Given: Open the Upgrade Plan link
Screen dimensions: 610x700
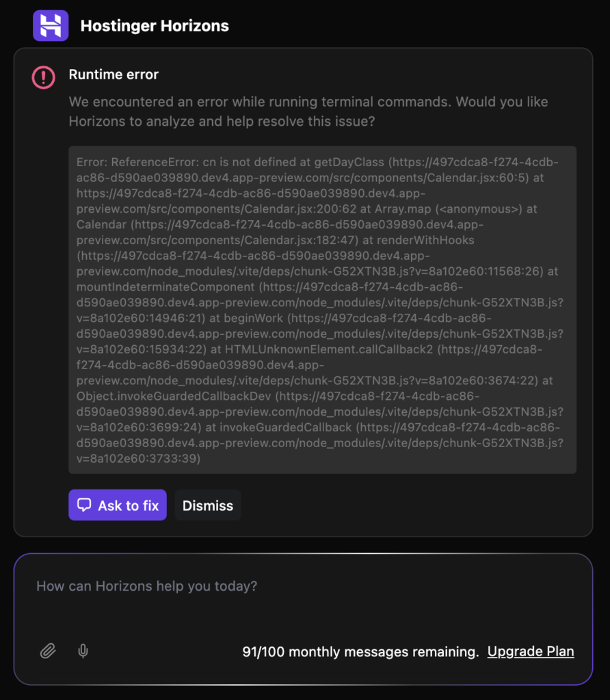Looking at the screenshot, I should 531,651.
